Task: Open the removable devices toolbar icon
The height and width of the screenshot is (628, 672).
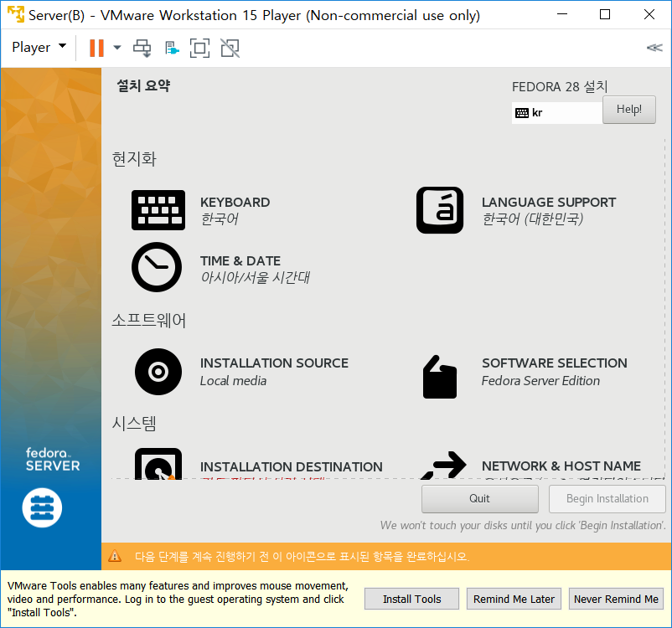Action: coord(172,48)
